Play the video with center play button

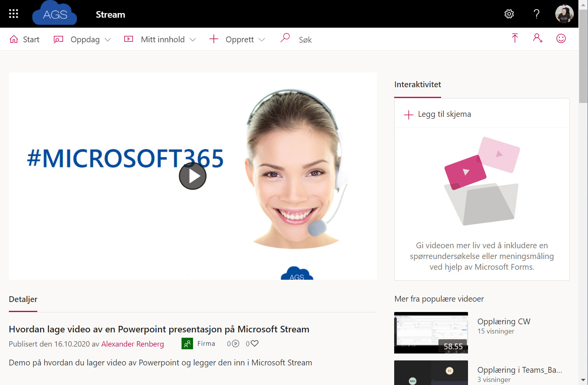click(x=193, y=176)
